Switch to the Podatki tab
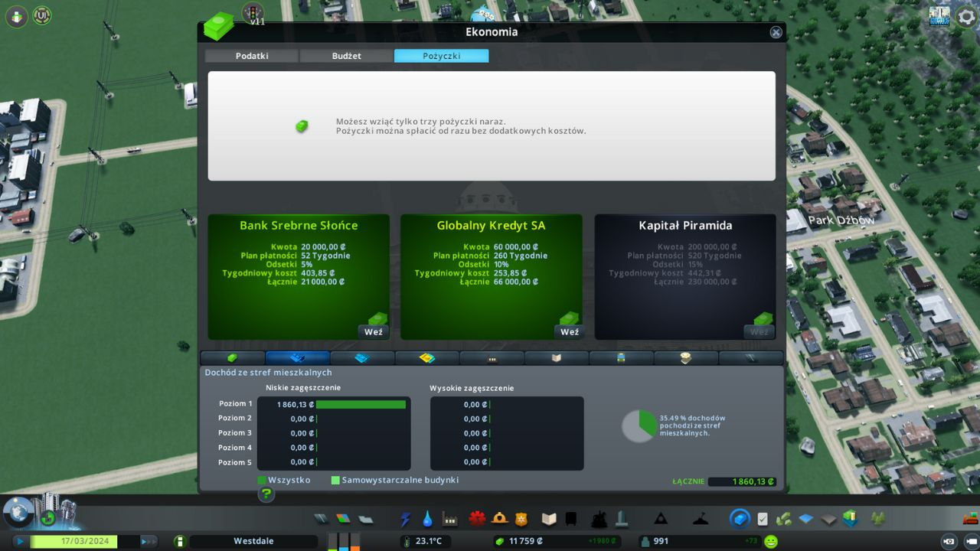 pos(252,56)
